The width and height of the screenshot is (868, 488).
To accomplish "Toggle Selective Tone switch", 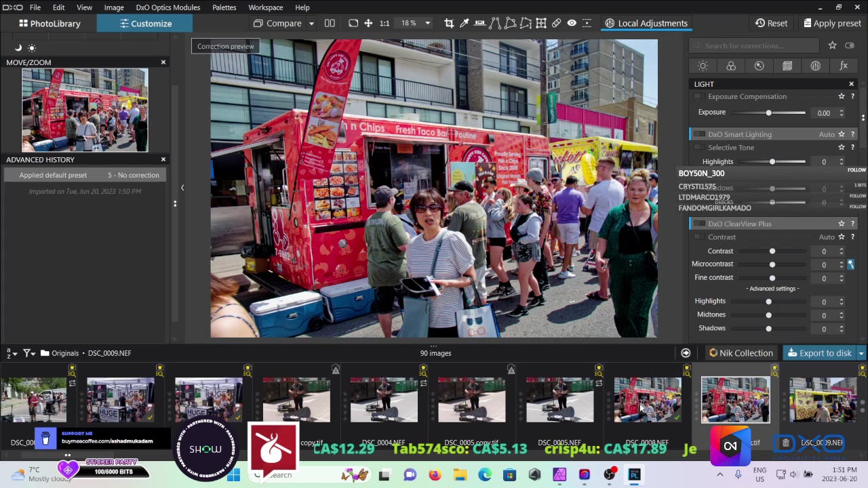I will tap(699, 147).
